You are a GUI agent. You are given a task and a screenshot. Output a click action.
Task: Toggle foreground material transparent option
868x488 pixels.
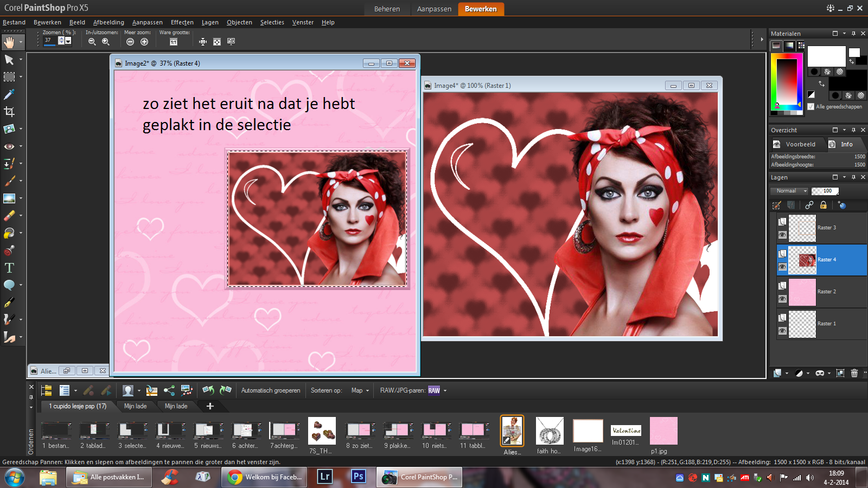(840, 72)
